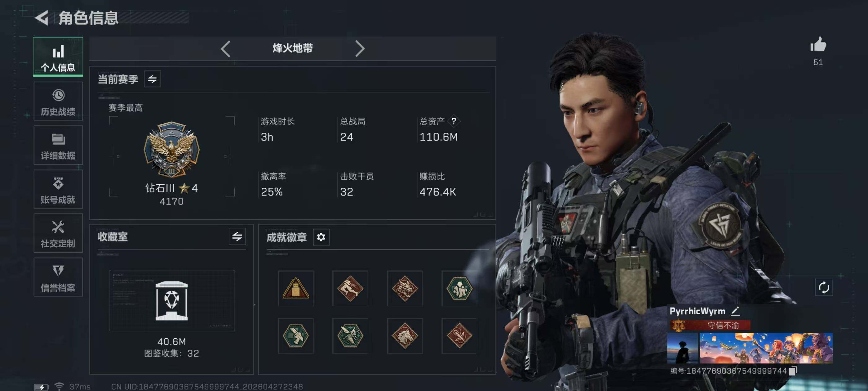Open the 社交定制 wrench icon tab
This screenshot has width=868, height=391.
point(58,233)
